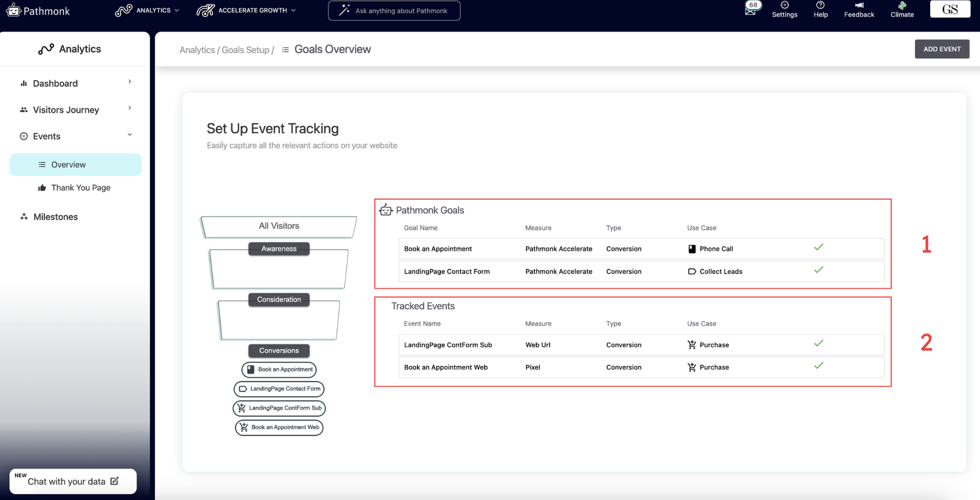The width and height of the screenshot is (980, 500).
Task: Click the green checkmark for Book an Appointment Web
Action: click(818, 366)
